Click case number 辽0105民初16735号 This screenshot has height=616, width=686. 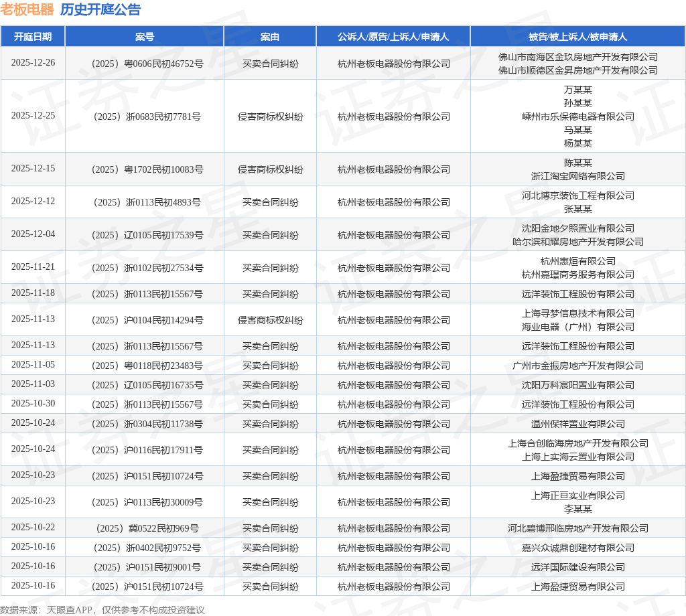pyautogui.click(x=147, y=385)
